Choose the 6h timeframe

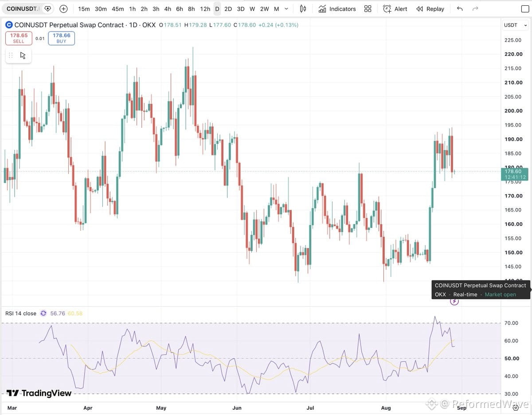click(x=180, y=9)
